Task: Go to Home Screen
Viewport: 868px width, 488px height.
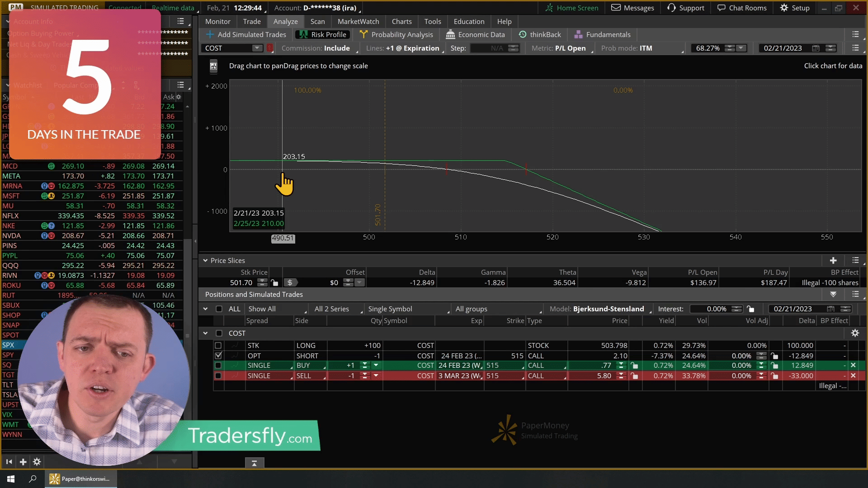Action: pos(571,8)
